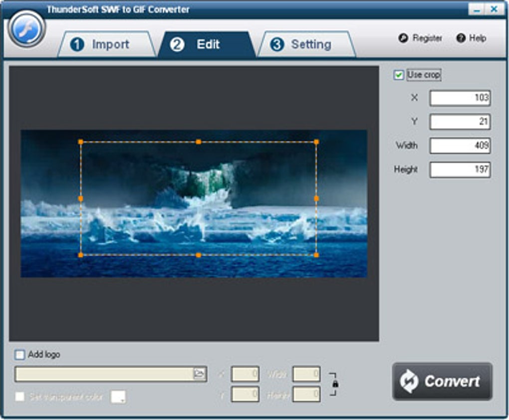Click the logo Y position field
Viewport: 509px width, 420px height.
pos(245,394)
